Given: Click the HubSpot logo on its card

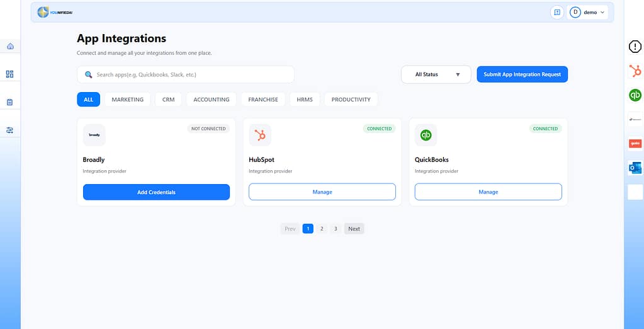Looking at the screenshot, I should (x=260, y=135).
